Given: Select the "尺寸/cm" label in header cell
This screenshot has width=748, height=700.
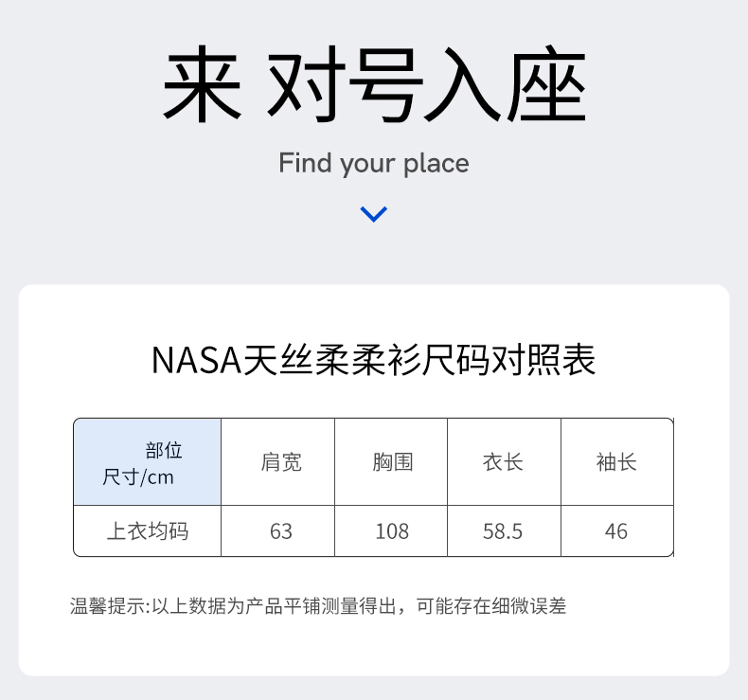Looking at the screenshot, I should [138, 476].
